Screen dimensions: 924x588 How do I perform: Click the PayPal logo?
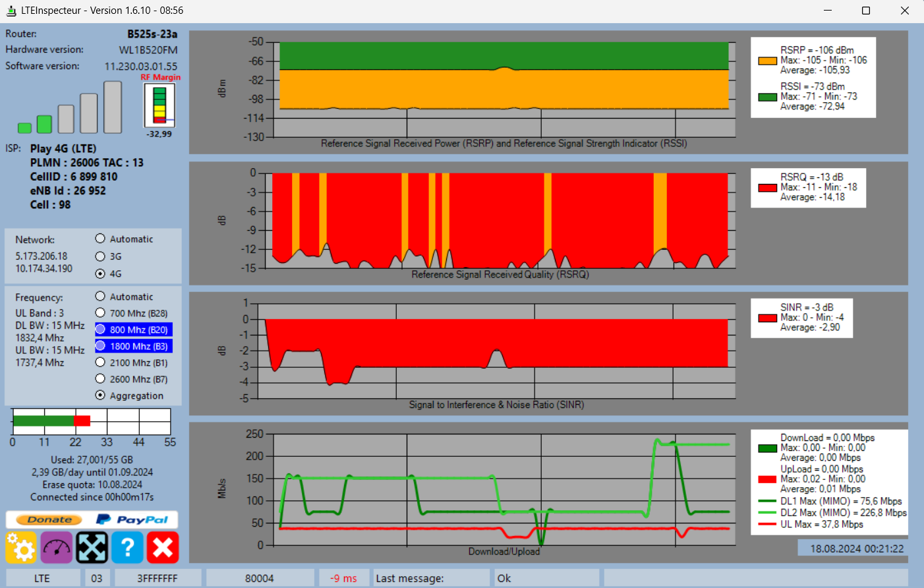pos(132,519)
